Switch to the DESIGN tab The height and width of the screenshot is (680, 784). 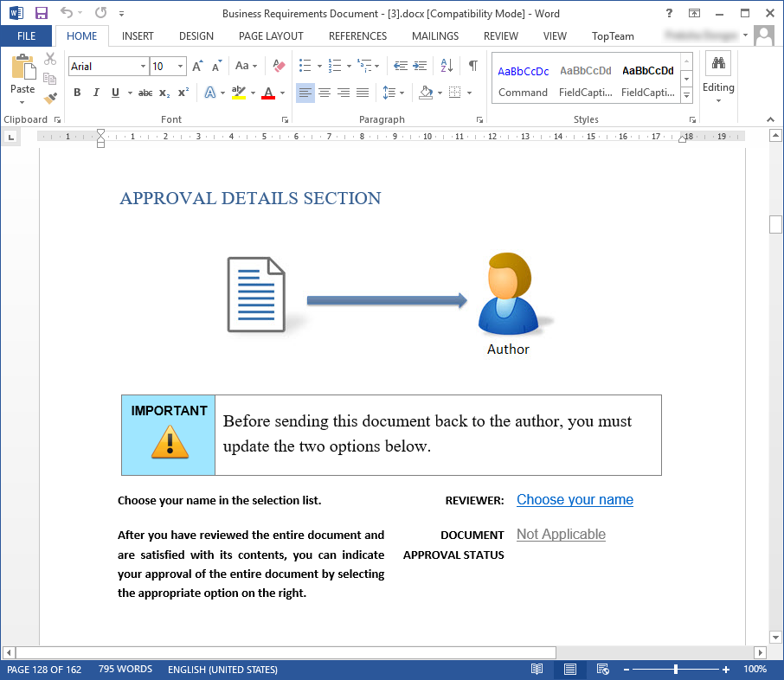point(196,36)
